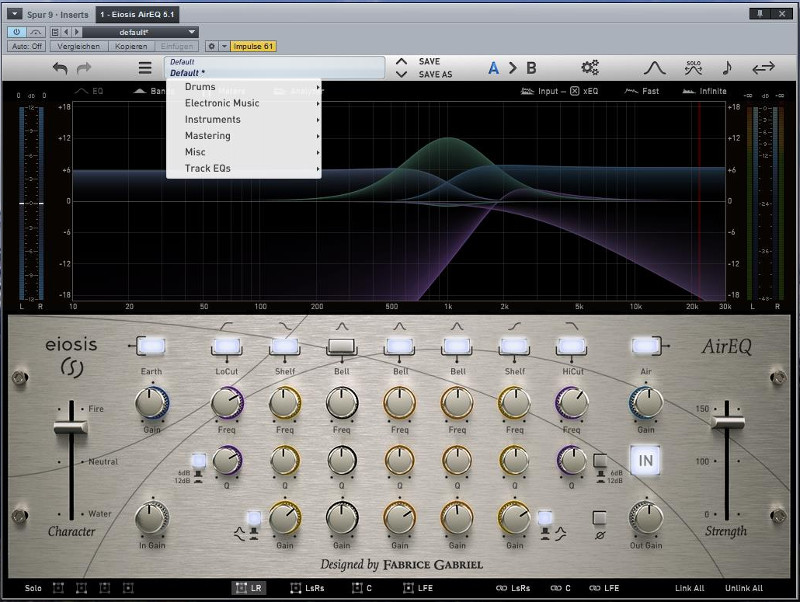This screenshot has width=800, height=602.
Task: Click SAVE AS preset
Action: pos(435,74)
